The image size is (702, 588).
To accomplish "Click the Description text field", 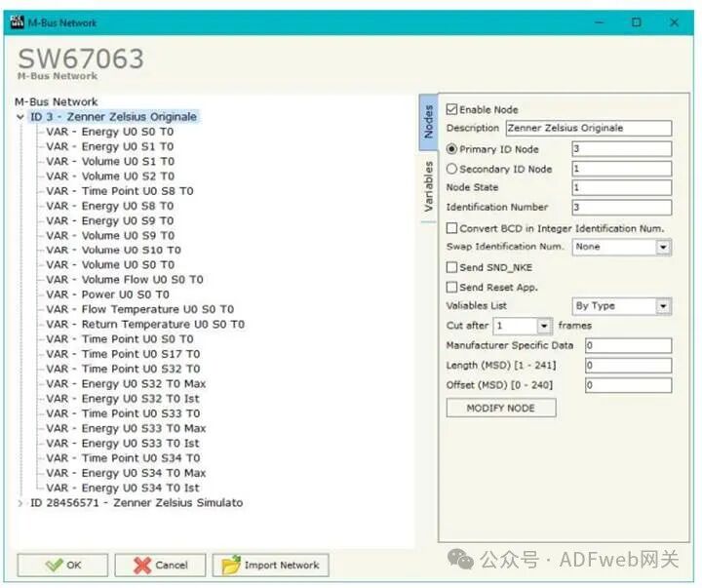I will pyautogui.click(x=588, y=129).
